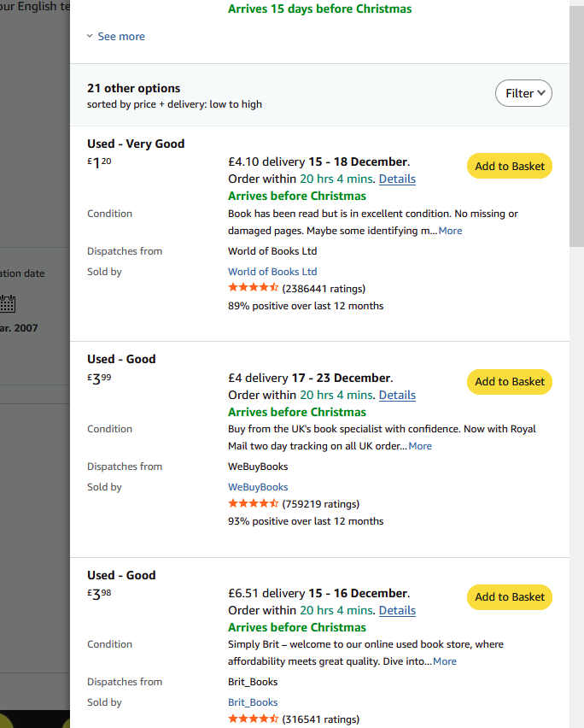This screenshot has width=584, height=728.
Task: Open World of Books Ltd seller page
Action: (272, 272)
